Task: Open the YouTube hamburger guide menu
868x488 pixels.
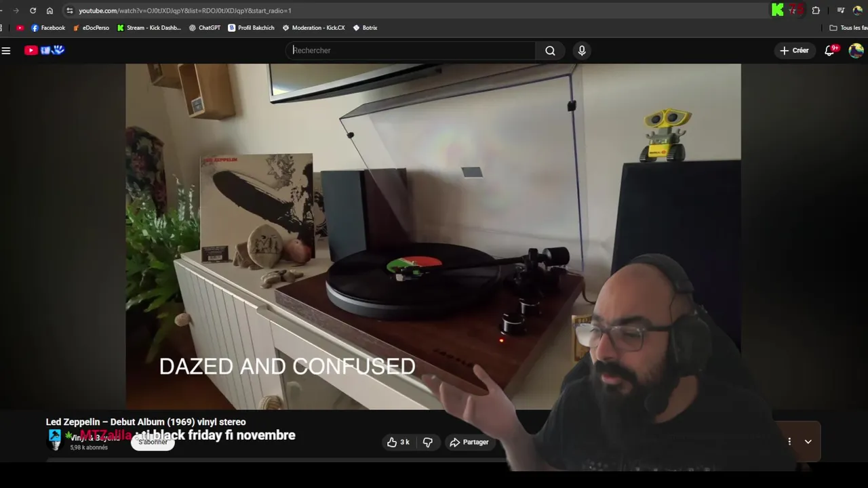Action: pos(6,50)
